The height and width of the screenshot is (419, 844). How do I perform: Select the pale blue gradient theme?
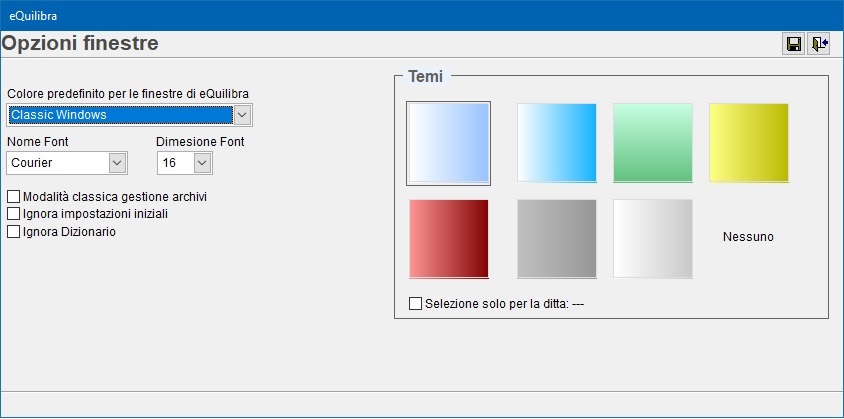point(448,143)
